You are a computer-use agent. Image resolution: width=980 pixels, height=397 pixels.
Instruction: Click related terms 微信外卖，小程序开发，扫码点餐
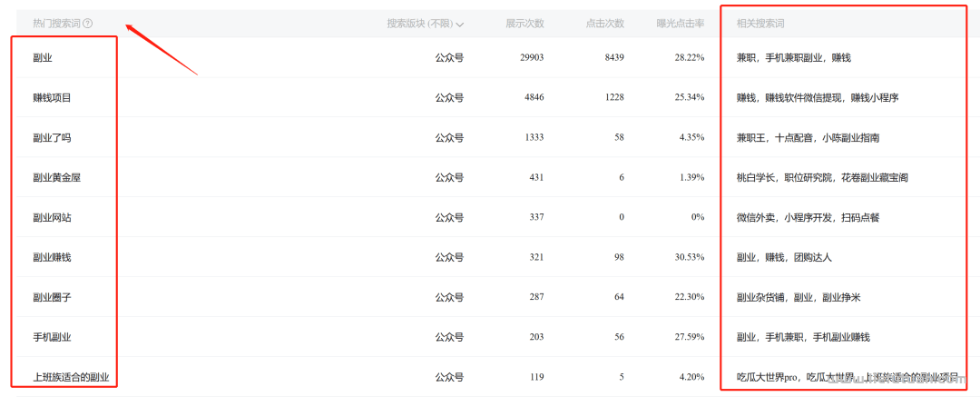pos(808,217)
